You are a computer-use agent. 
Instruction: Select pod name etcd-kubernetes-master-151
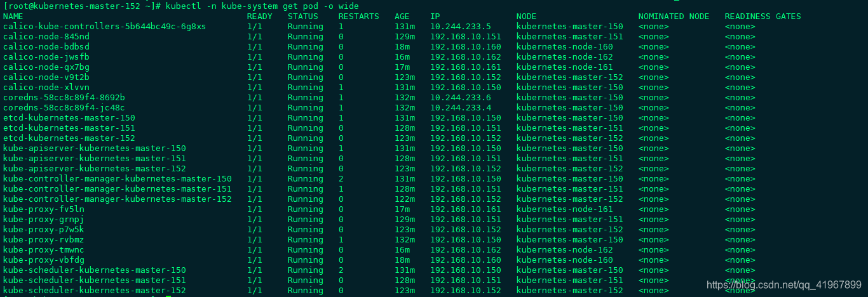click(69, 128)
